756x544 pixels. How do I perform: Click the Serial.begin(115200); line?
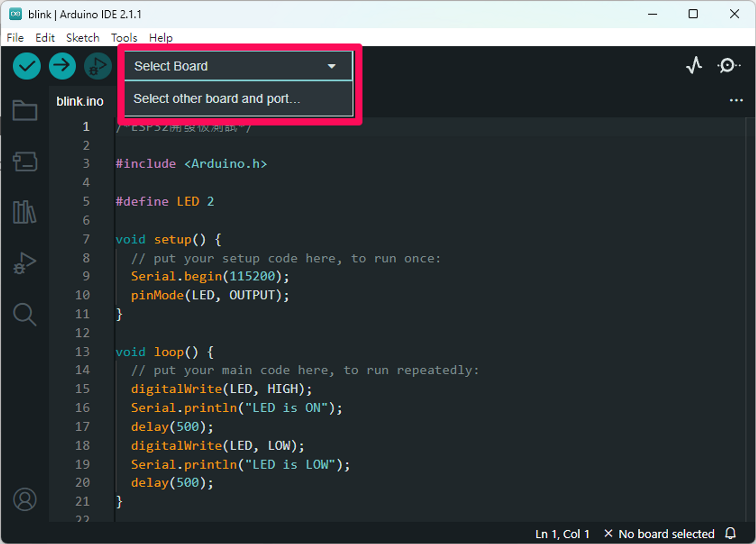click(x=210, y=276)
